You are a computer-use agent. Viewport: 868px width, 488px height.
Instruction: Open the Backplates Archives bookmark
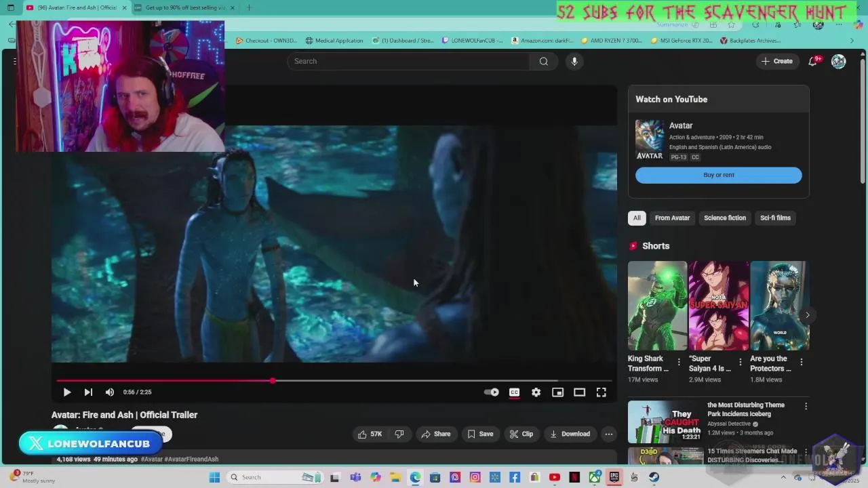750,41
